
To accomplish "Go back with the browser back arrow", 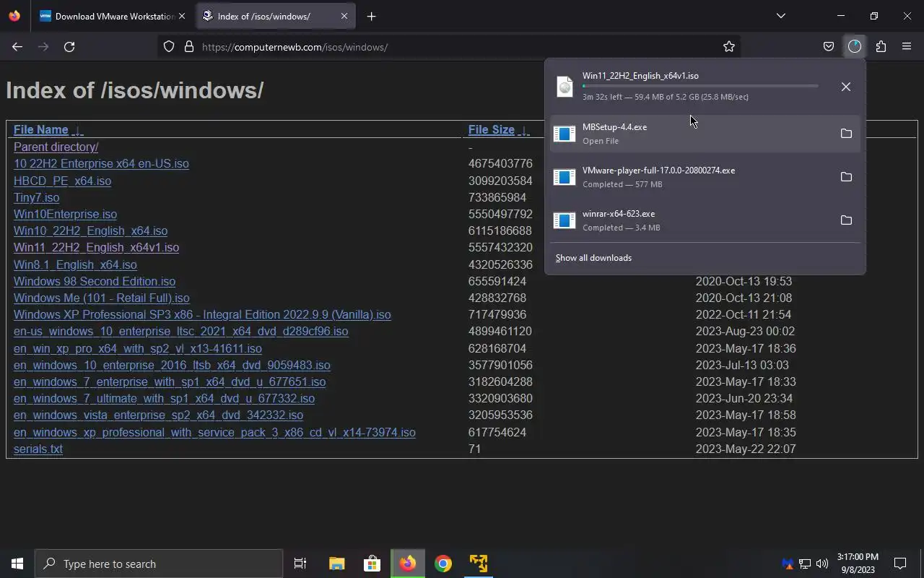I will pos(17,47).
